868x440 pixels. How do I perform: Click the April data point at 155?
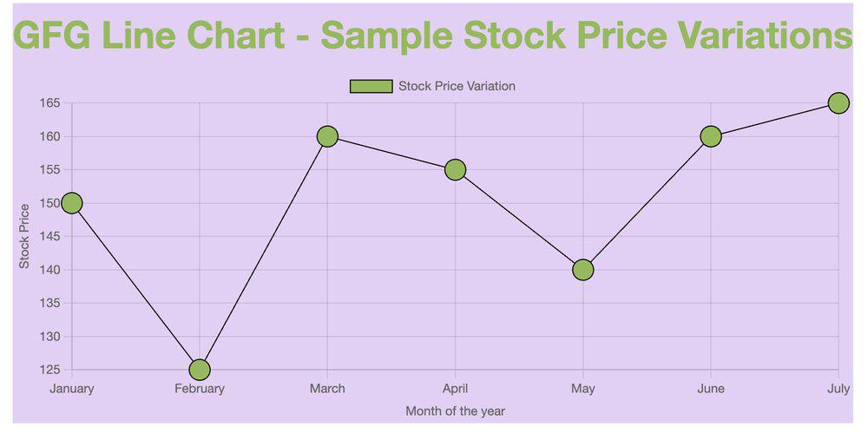pos(456,170)
